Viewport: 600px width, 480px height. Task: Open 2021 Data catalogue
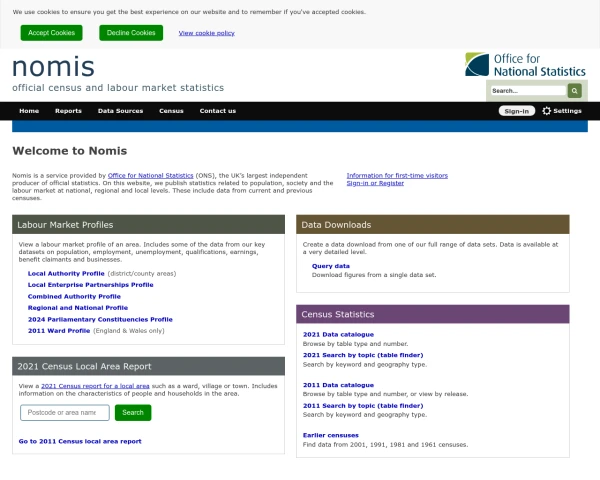click(338, 335)
